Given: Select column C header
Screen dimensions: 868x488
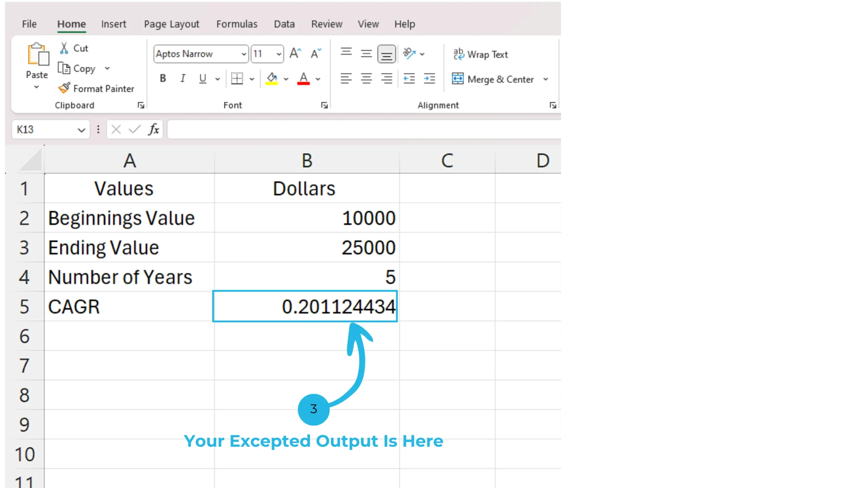Looking at the screenshot, I should pos(447,160).
